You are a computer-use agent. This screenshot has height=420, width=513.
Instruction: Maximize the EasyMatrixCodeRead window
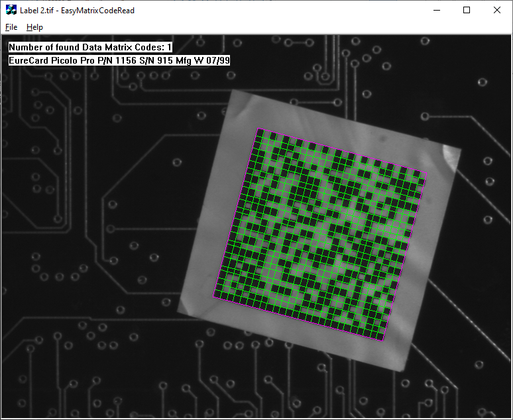467,10
